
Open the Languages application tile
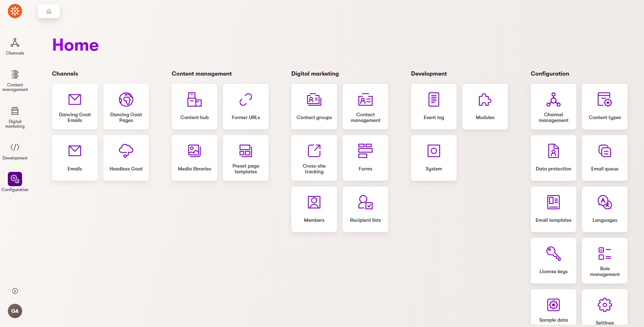605,209
